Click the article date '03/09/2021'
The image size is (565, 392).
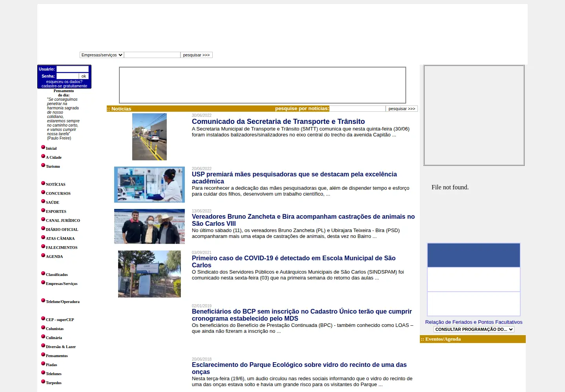tap(202, 252)
